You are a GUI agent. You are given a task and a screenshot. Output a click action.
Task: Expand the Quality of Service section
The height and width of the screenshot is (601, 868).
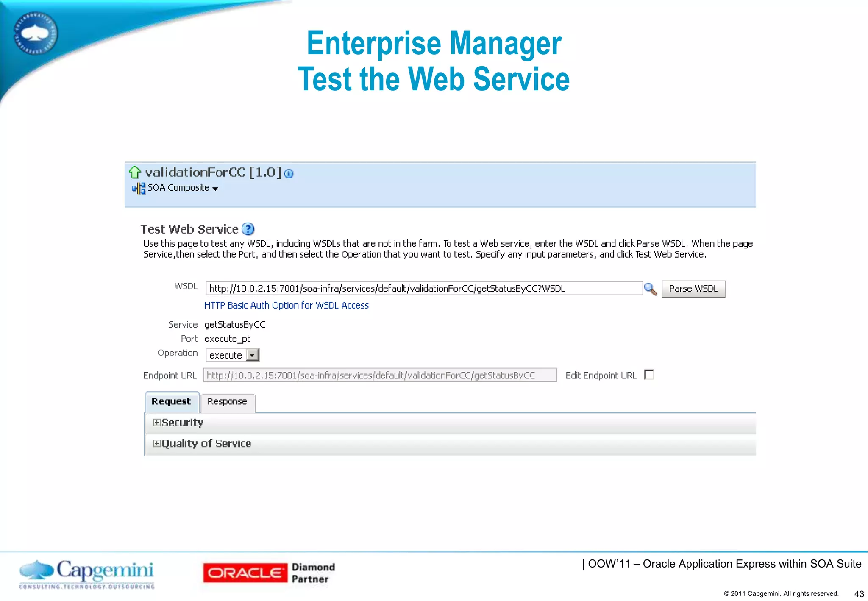pyautogui.click(x=157, y=443)
